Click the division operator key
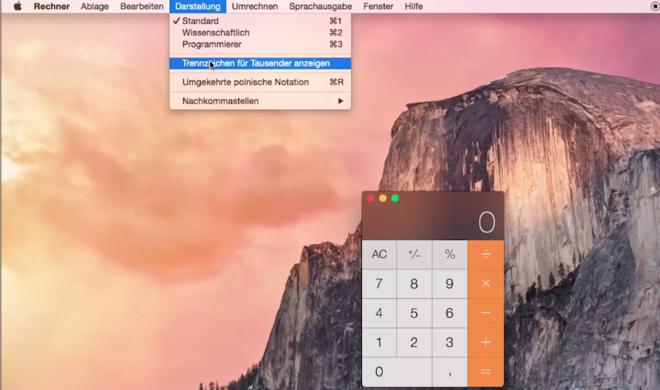The image size is (660, 390). click(x=486, y=255)
